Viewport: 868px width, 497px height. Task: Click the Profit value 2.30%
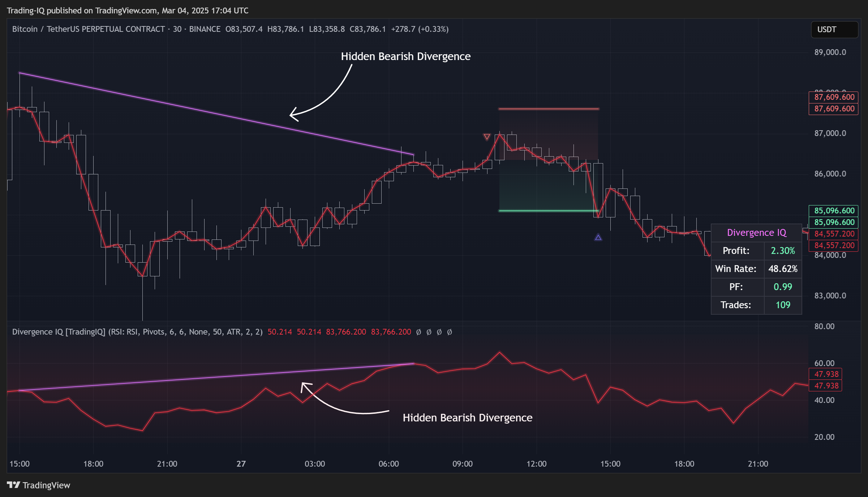pos(783,251)
